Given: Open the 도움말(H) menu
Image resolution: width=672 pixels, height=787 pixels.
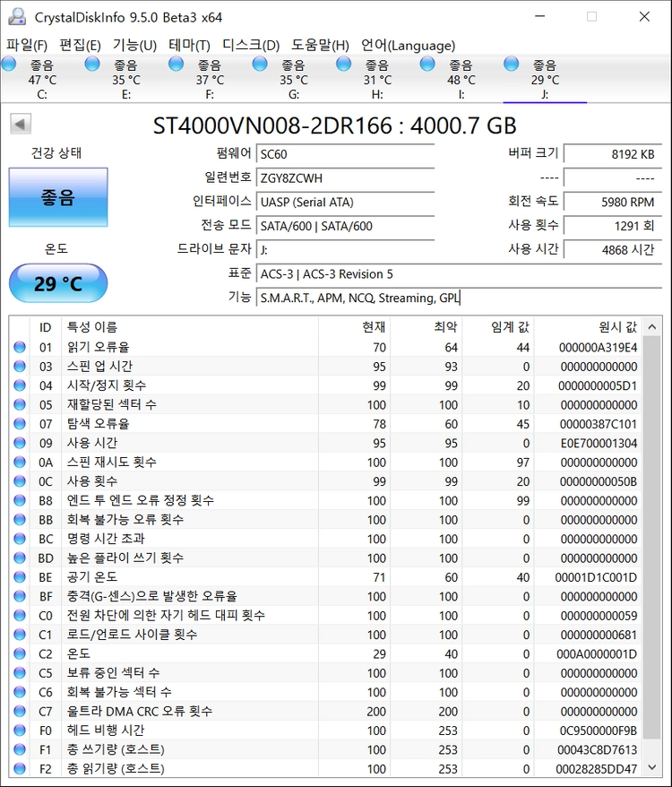Looking at the screenshot, I should [320, 45].
